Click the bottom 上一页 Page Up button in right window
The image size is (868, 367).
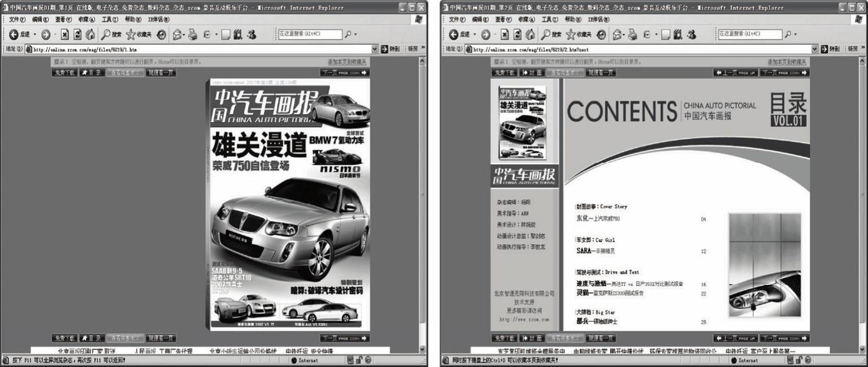735,338
